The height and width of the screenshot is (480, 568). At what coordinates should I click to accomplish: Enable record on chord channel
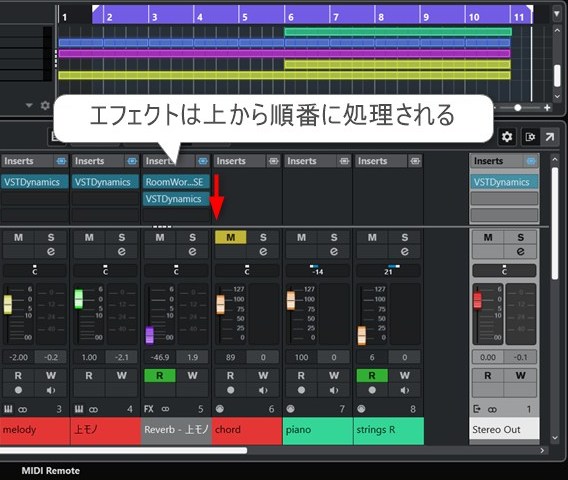[230, 390]
